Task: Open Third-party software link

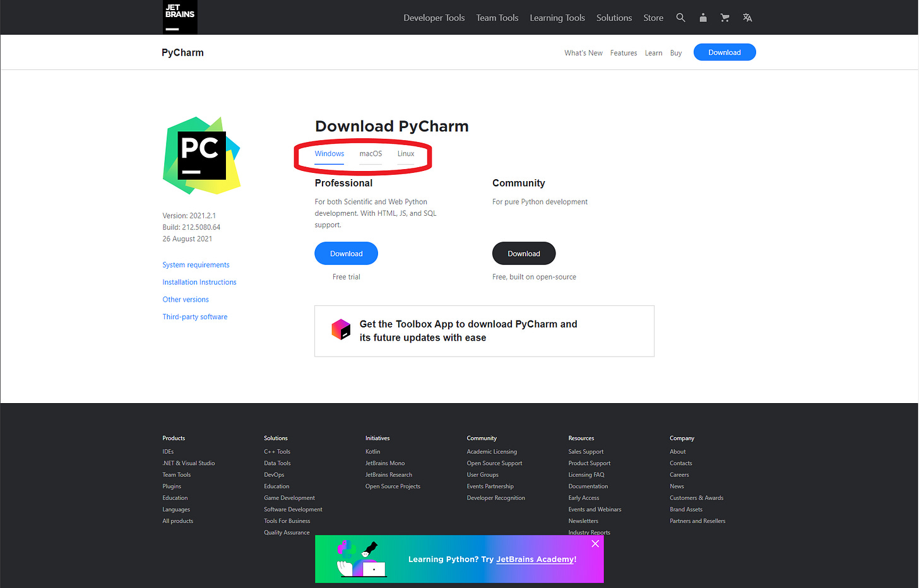Action: [195, 317]
